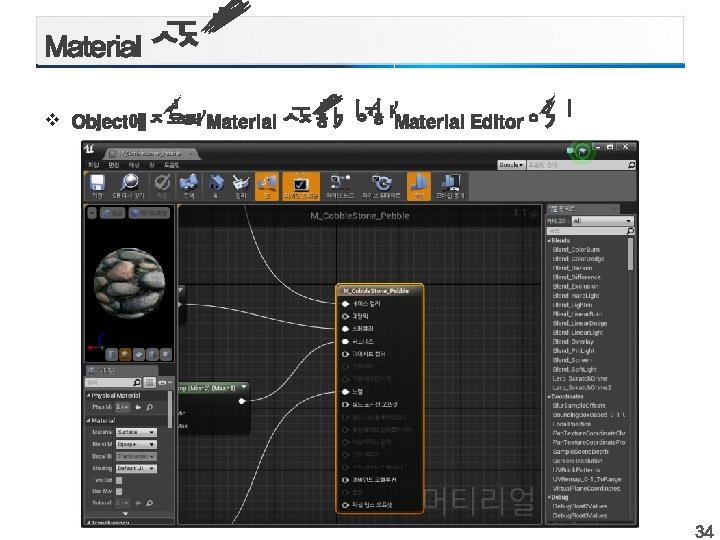
Task: Open the third menu in the menu bar
Action: tap(134, 165)
